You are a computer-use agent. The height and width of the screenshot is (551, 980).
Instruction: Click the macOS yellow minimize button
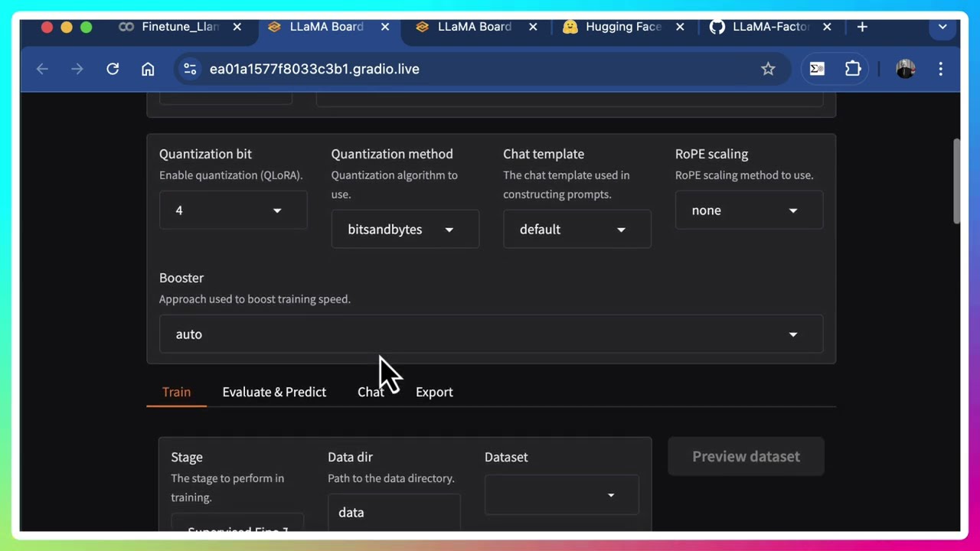[x=67, y=27]
